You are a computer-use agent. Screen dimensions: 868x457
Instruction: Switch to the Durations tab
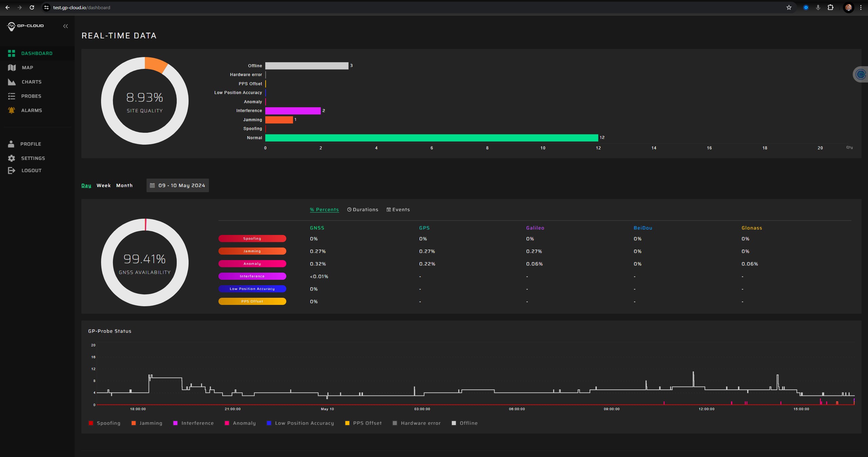coord(363,209)
